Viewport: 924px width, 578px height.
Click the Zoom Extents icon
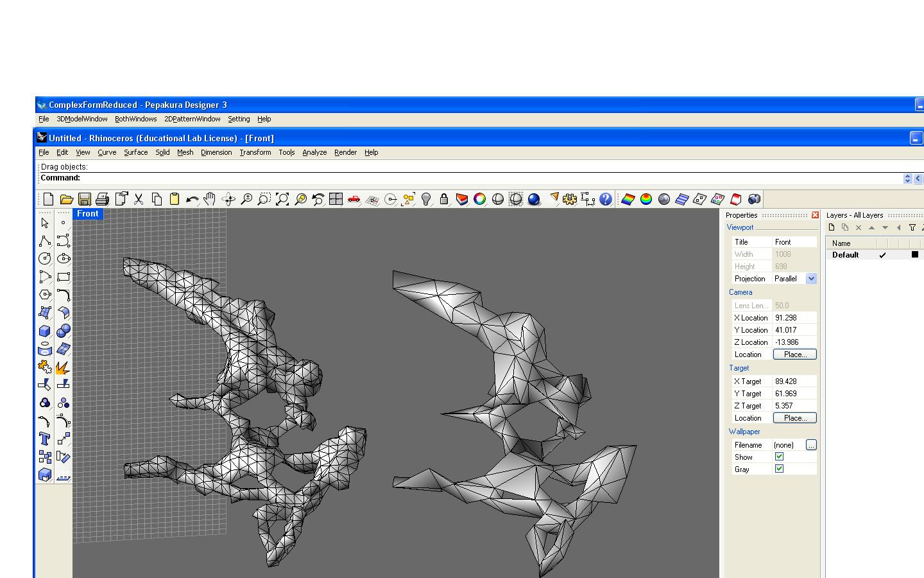point(282,199)
